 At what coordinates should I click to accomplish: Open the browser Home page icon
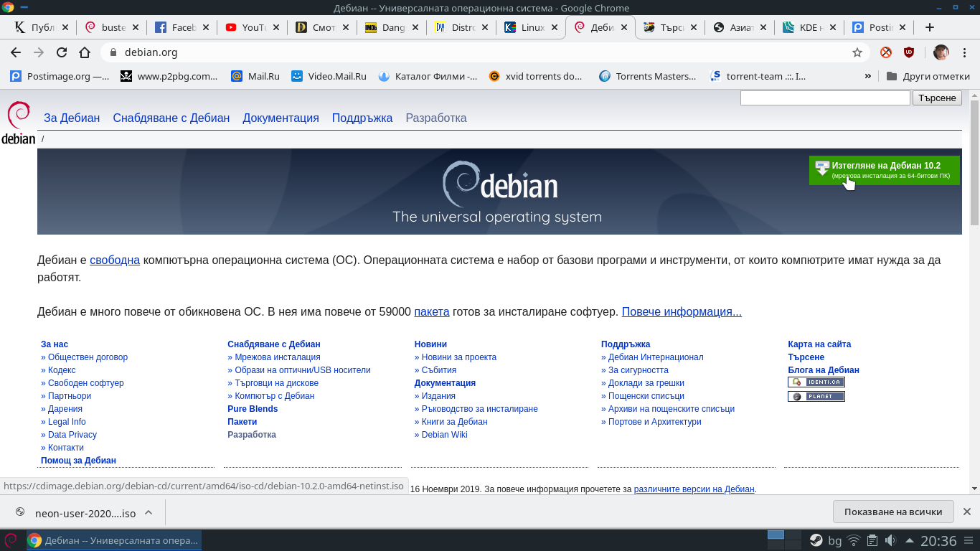point(85,52)
